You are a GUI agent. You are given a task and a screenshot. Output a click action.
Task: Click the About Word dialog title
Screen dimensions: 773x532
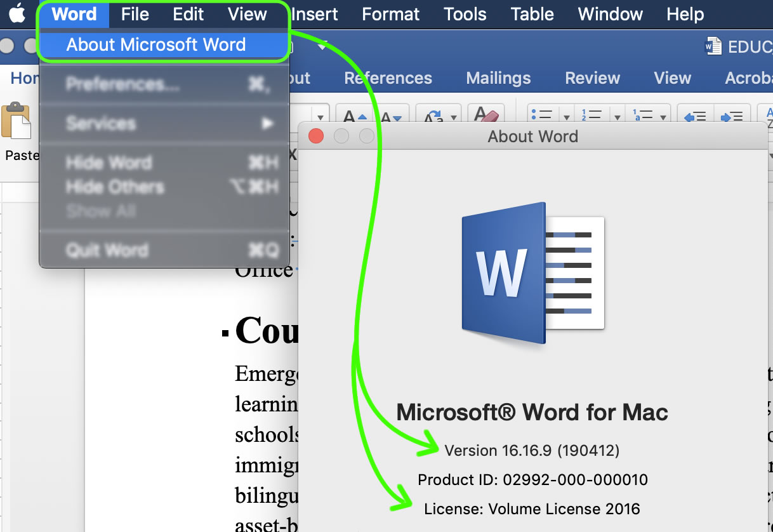click(x=532, y=136)
